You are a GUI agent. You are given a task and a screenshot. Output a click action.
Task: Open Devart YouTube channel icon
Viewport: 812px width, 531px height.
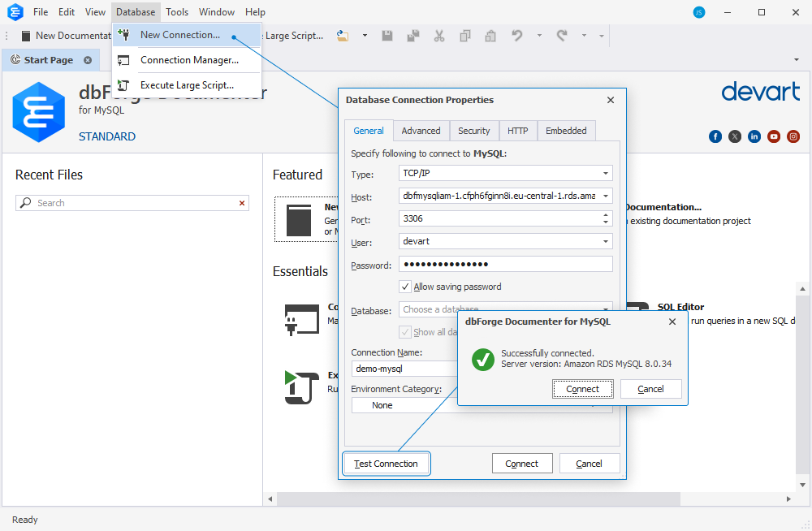(774, 136)
